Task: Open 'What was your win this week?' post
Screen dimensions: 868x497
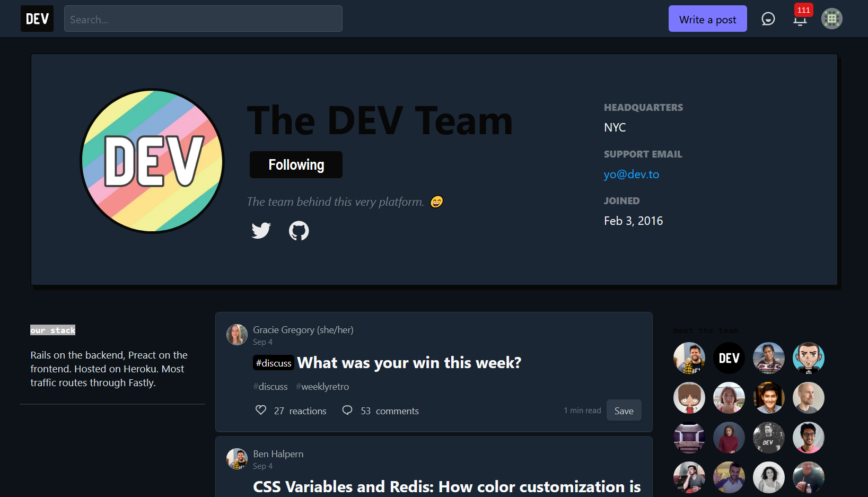Action: pyautogui.click(x=408, y=362)
